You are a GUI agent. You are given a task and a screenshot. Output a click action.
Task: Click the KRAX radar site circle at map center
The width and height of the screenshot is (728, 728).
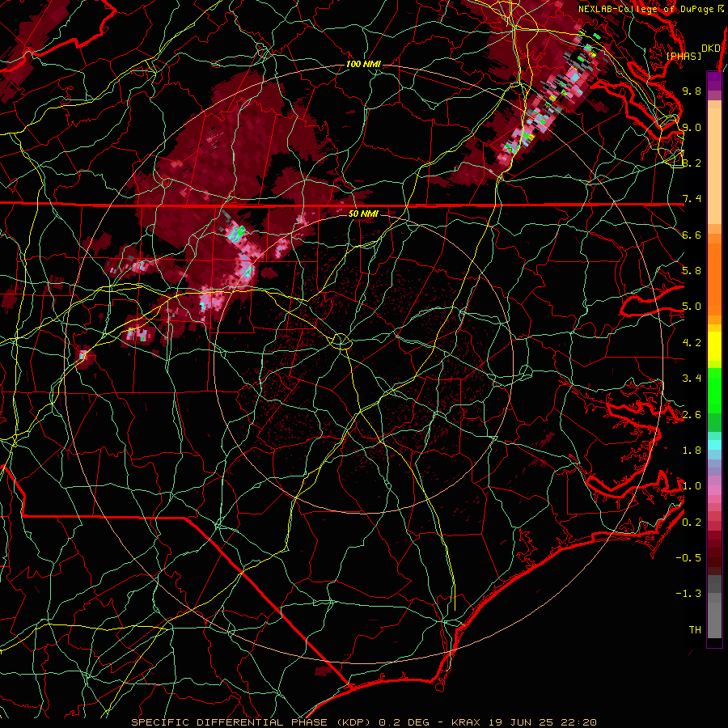coord(341,341)
